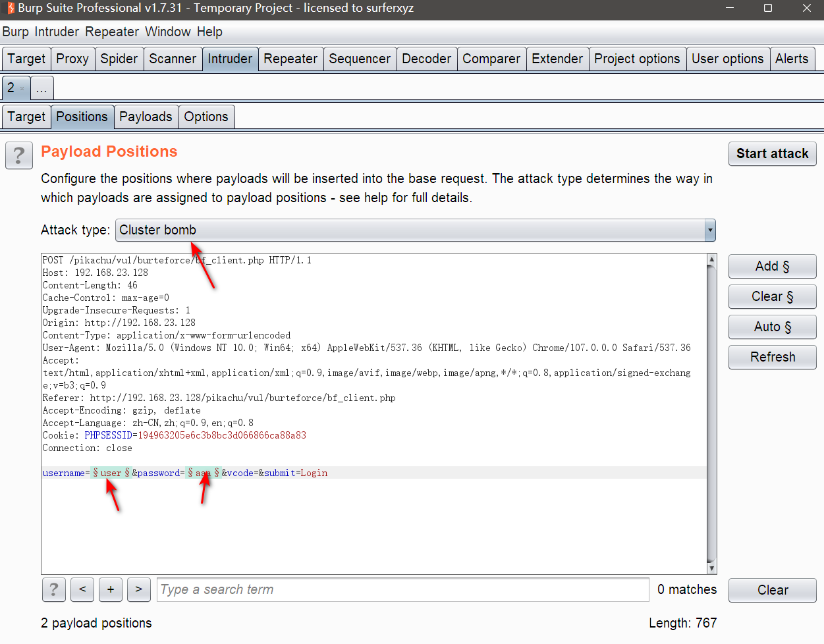Go to previous search match arrow
The width and height of the screenshot is (824, 644).
pos(82,589)
